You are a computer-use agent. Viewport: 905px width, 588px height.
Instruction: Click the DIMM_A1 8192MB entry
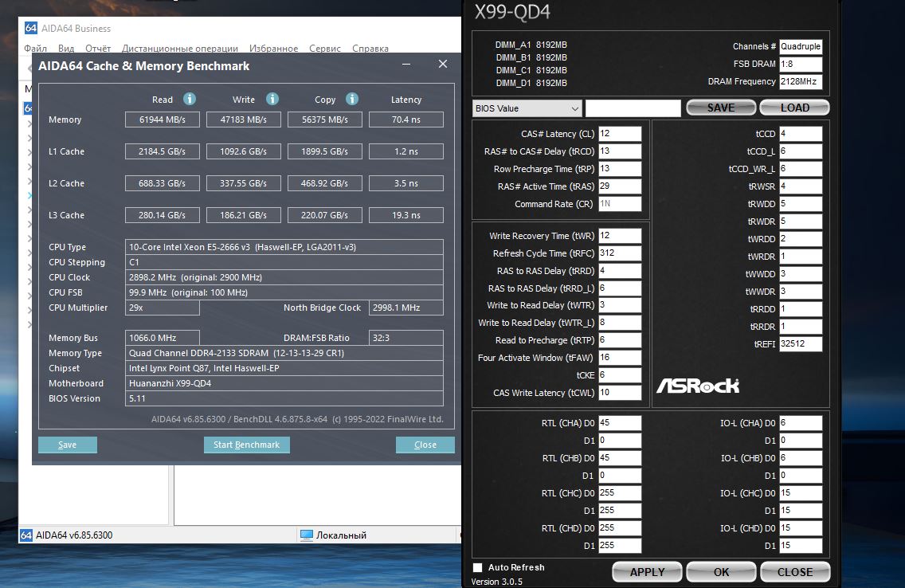pyautogui.click(x=531, y=45)
